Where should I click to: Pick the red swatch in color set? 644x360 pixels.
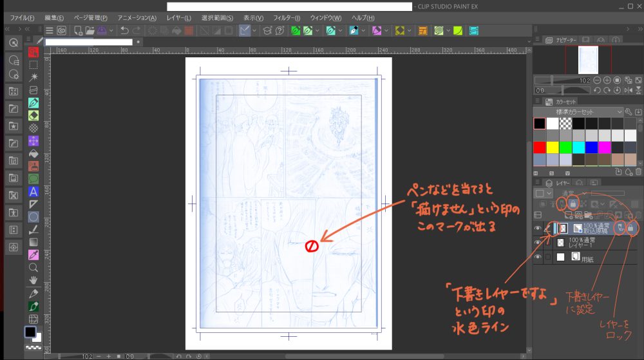[540, 147]
